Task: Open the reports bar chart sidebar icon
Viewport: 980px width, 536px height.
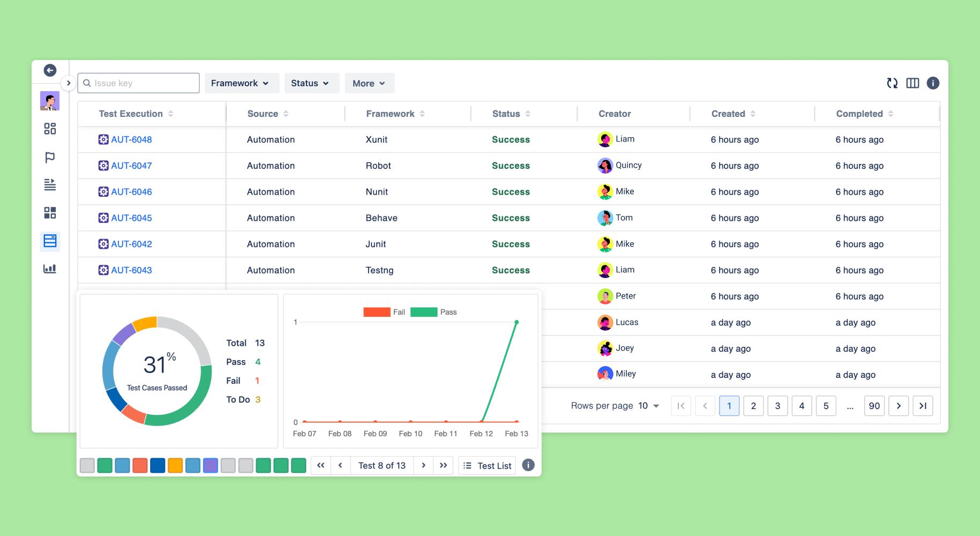Action: (50, 269)
